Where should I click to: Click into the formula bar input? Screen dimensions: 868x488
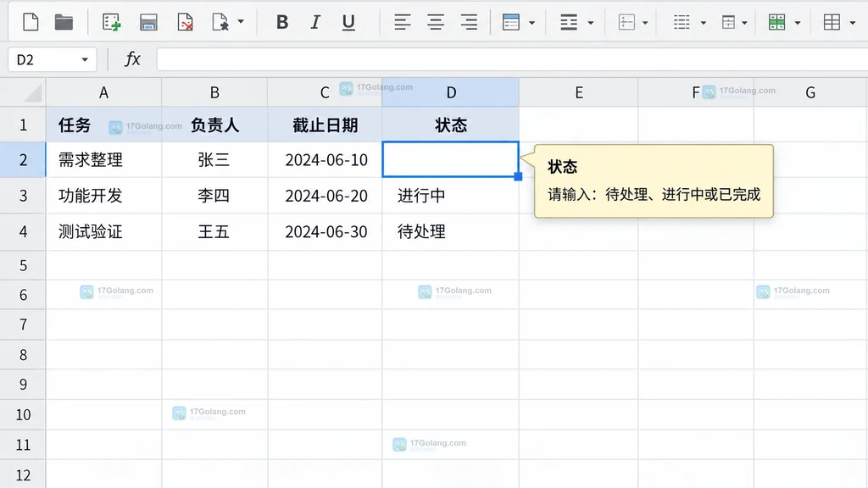coord(512,59)
